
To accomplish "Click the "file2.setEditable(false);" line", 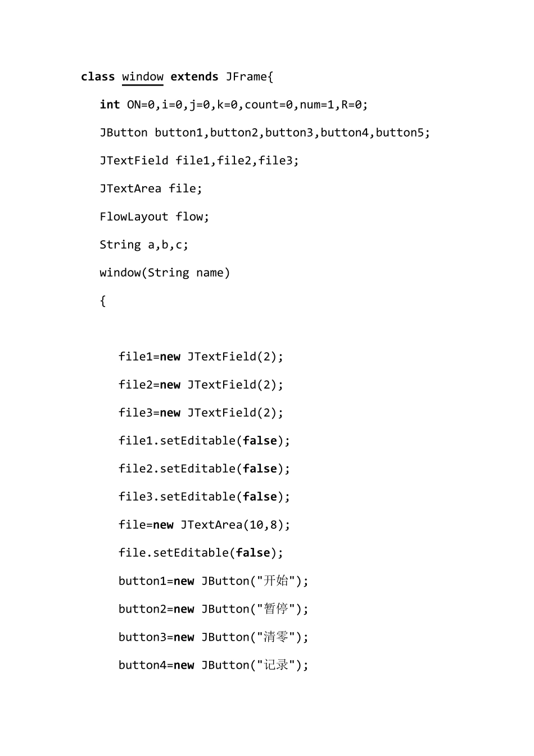I will [x=204, y=469].
